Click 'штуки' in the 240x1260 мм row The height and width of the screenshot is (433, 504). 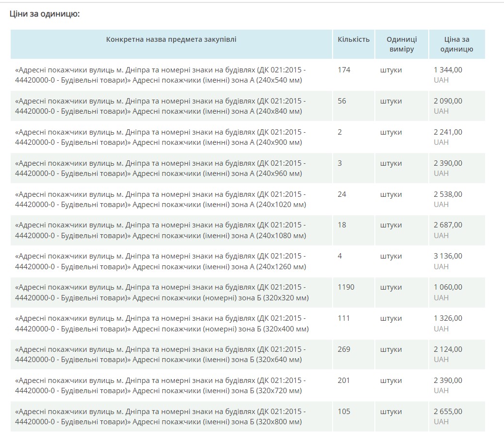[391, 256]
